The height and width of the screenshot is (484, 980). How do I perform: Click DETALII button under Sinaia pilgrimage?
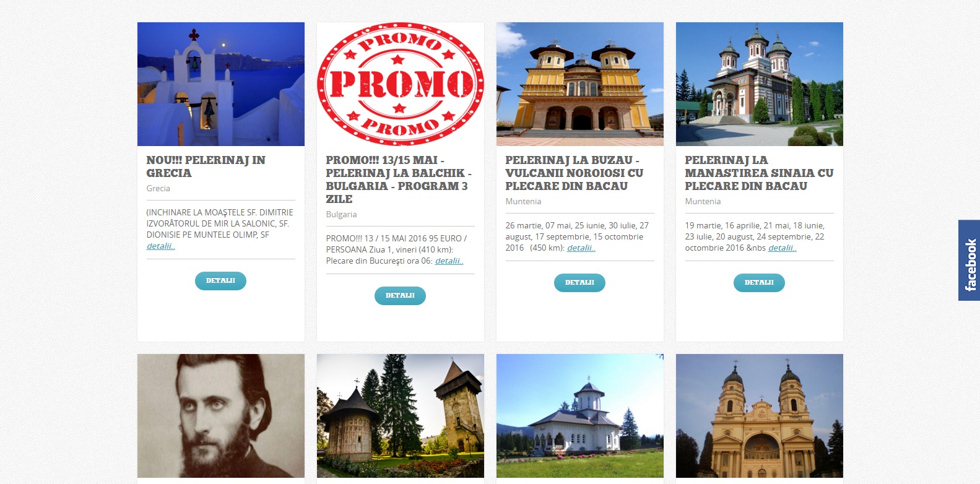[759, 283]
